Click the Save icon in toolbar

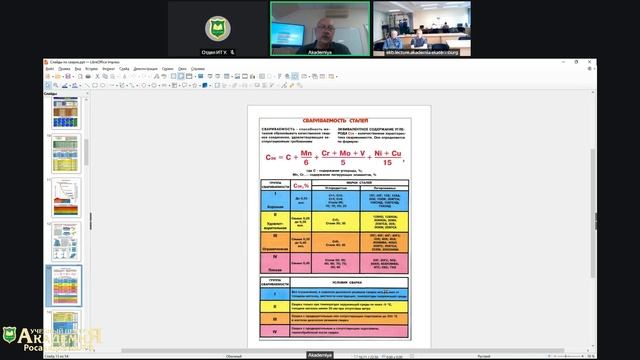[x=68, y=76]
